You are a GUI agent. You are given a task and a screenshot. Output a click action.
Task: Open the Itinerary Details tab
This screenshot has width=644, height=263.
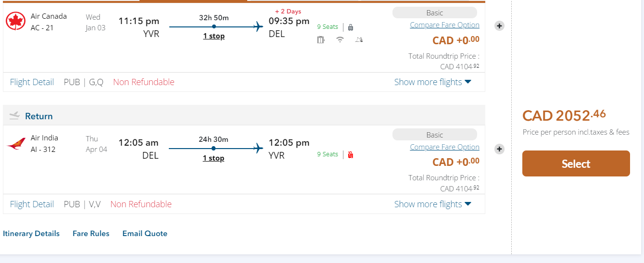click(x=31, y=234)
